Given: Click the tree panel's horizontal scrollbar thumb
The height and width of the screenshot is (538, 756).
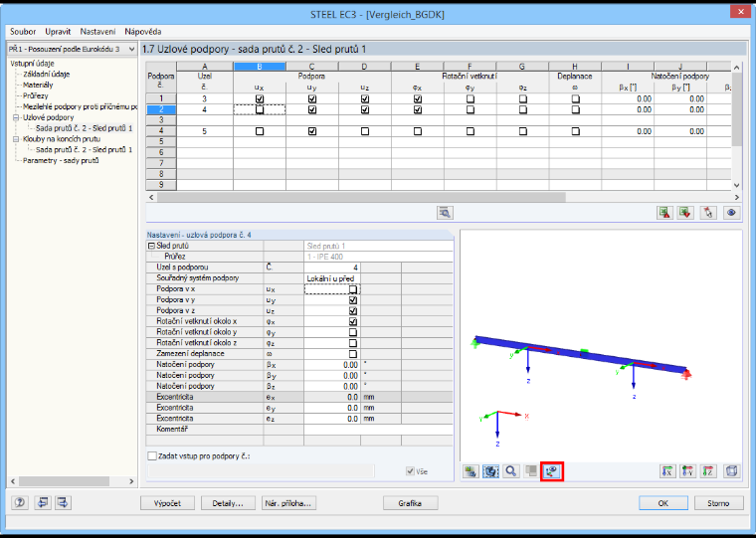Looking at the screenshot, I should coord(64,481).
